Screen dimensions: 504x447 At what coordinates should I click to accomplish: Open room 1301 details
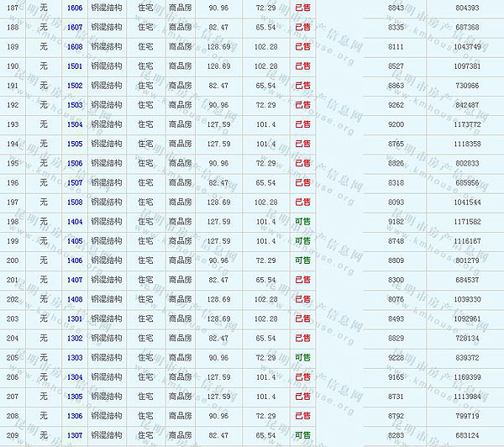[x=75, y=318]
